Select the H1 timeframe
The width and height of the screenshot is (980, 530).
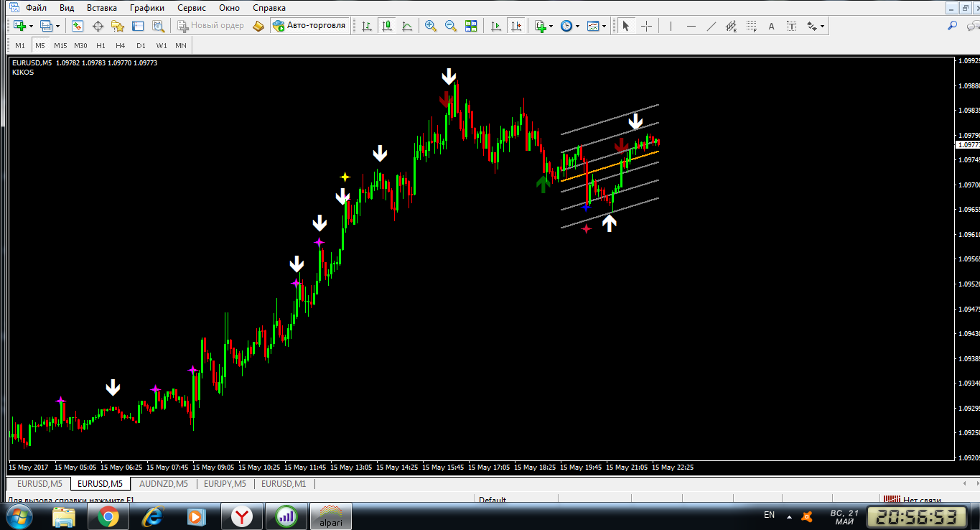point(101,45)
